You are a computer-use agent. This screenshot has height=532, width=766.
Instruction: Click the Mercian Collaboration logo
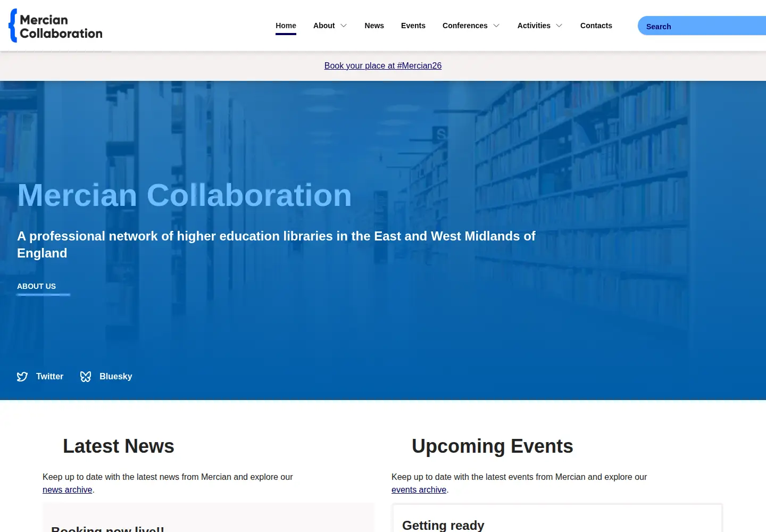[x=56, y=26]
